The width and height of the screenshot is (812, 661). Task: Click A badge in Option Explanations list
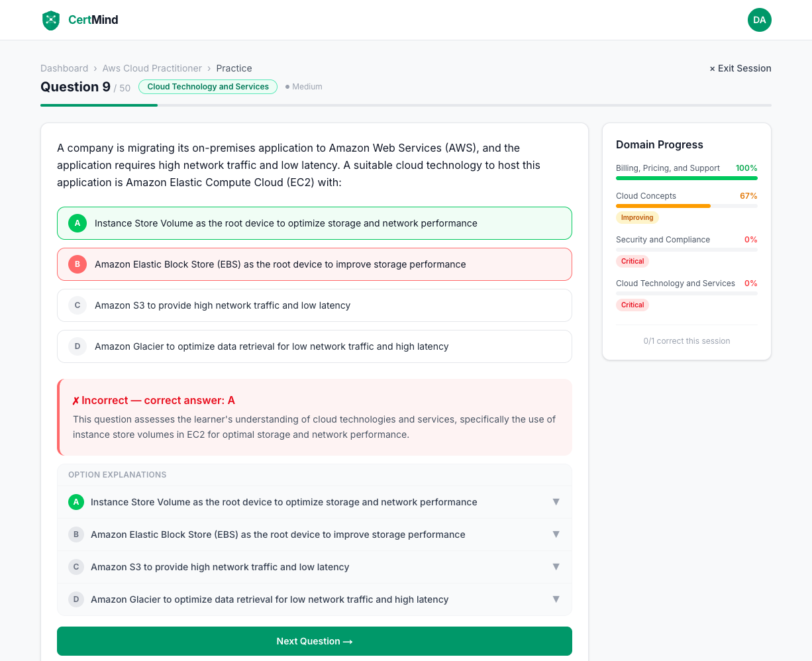(x=76, y=502)
